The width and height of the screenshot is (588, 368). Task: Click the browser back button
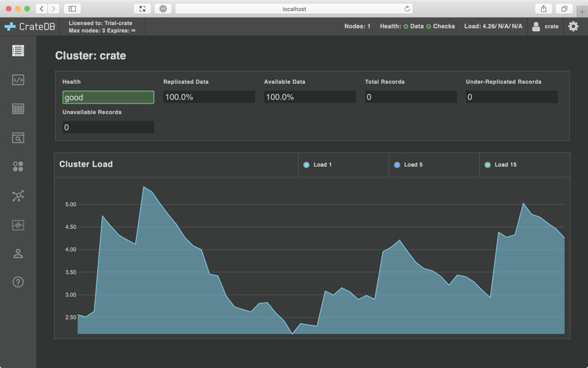click(41, 9)
